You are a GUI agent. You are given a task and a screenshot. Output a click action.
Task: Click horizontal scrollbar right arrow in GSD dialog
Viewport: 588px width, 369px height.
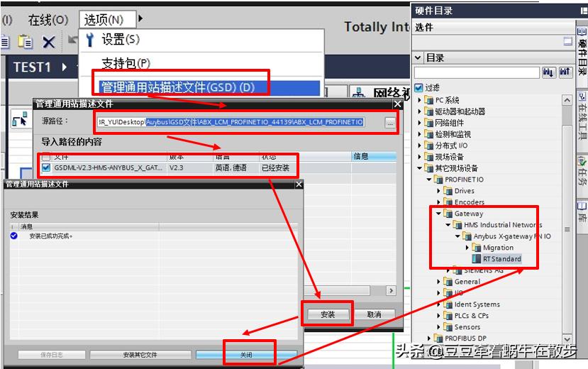pyautogui.click(x=391, y=291)
